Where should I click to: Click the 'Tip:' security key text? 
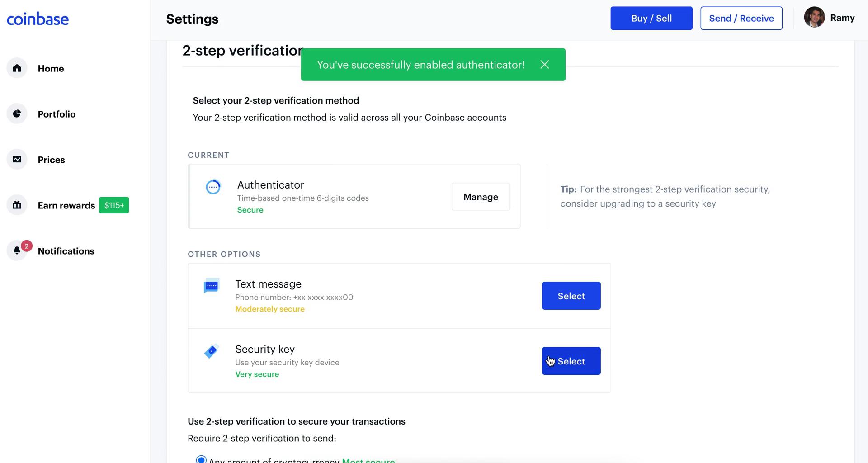[x=665, y=196]
